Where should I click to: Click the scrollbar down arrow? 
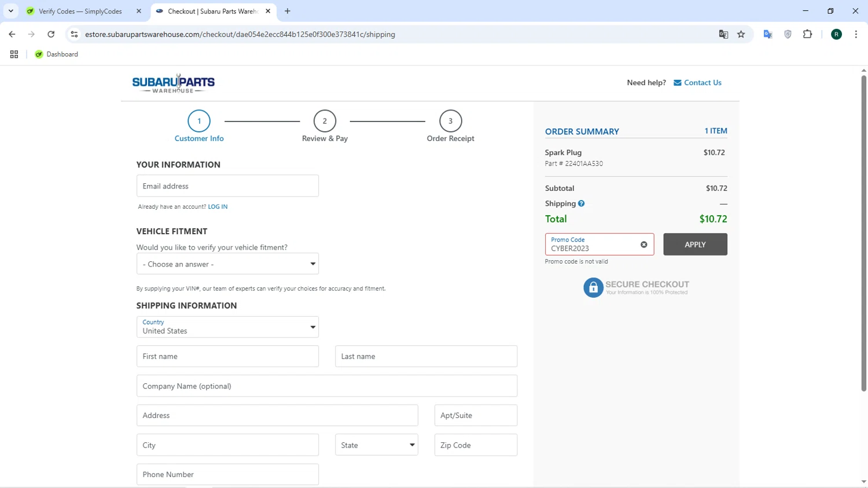863,482
